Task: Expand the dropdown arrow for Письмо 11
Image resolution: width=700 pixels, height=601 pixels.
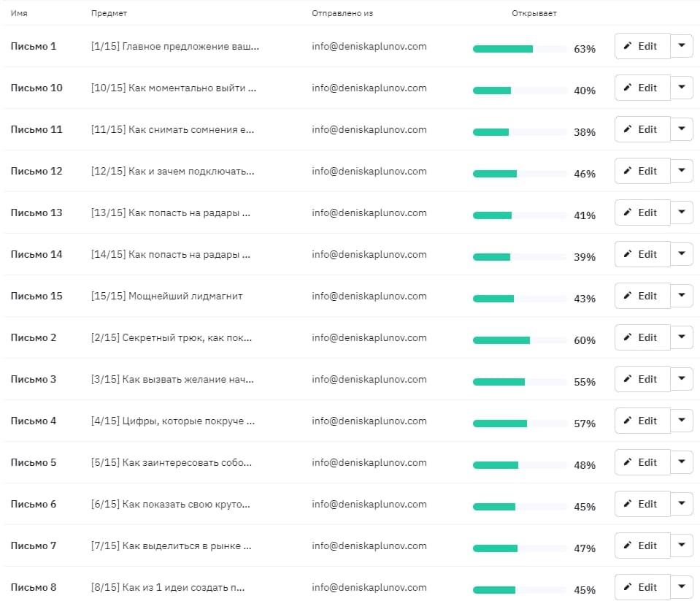Action: [682, 129]
